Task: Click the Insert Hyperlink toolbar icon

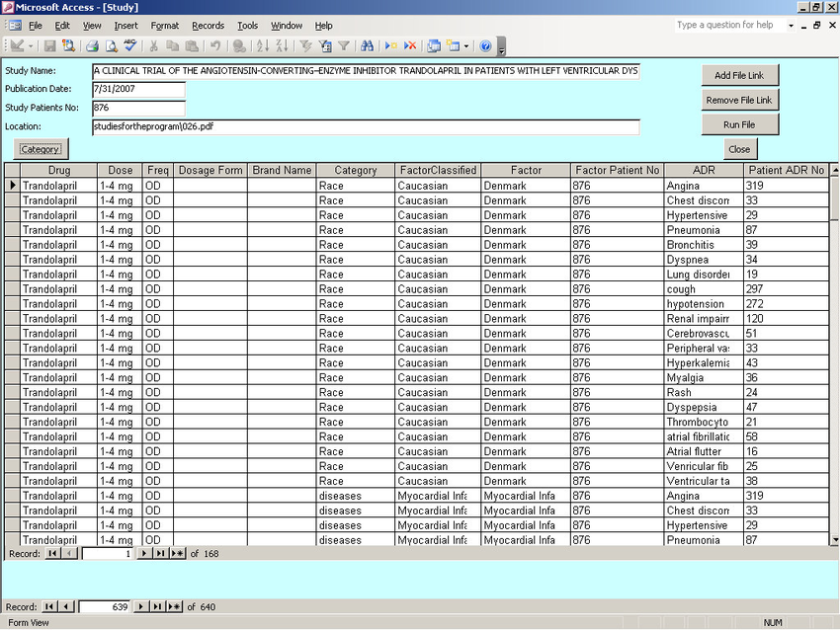Action: [239, 46]
